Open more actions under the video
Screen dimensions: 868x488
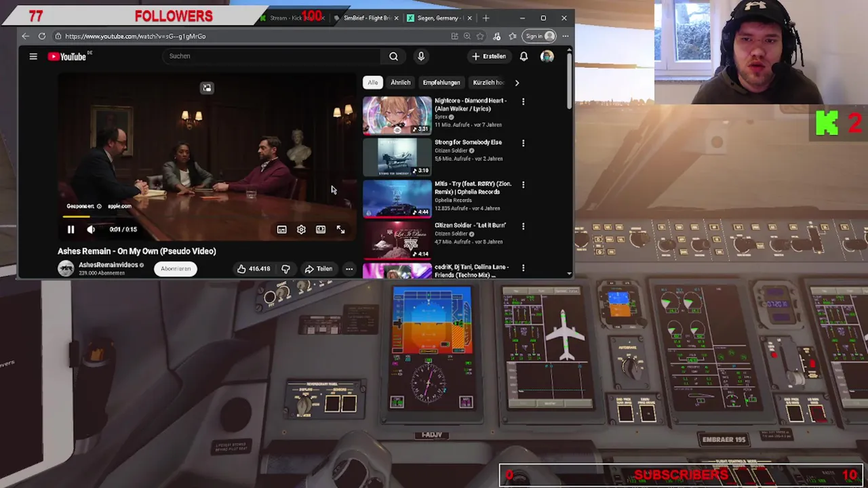[349, 269]
